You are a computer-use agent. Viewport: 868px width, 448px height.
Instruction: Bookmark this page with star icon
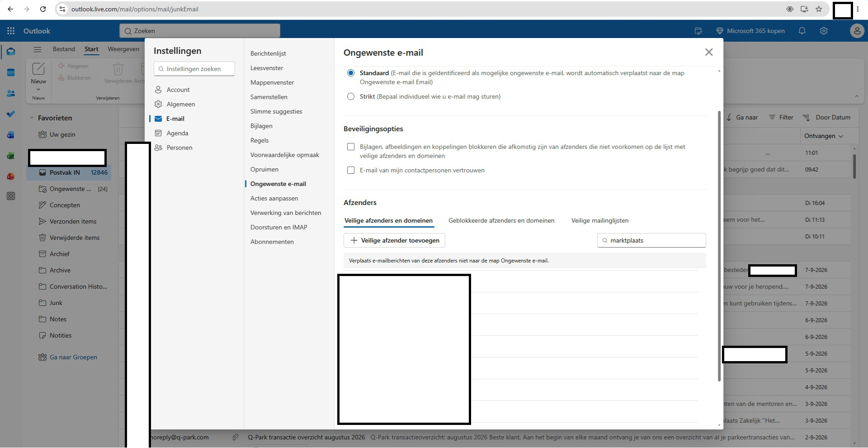pos(819,9)
